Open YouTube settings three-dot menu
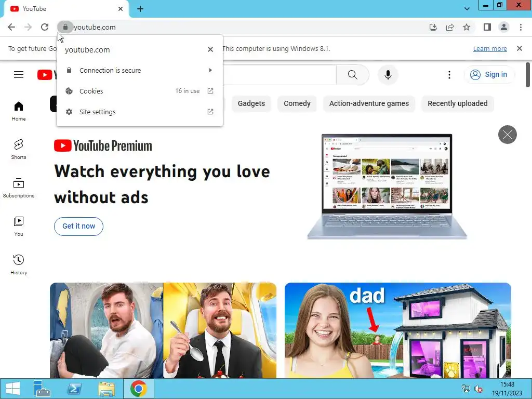 click(449, 75)
